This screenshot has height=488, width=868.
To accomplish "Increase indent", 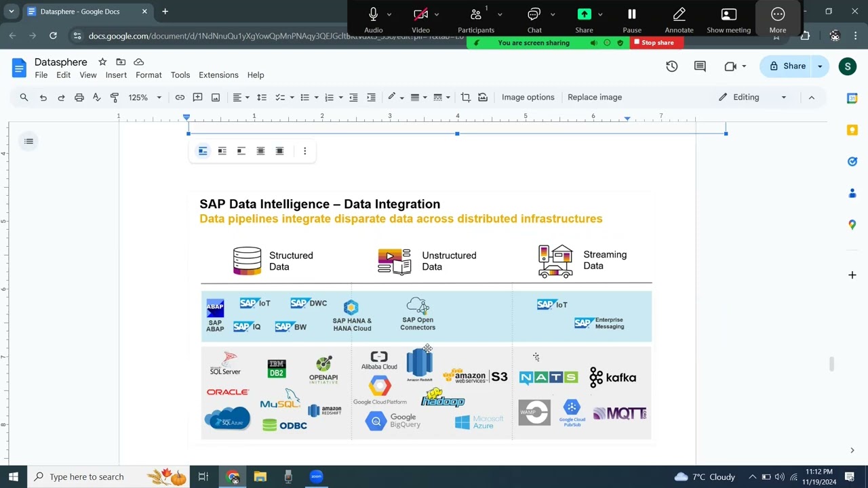I will [x=371, y=98].
